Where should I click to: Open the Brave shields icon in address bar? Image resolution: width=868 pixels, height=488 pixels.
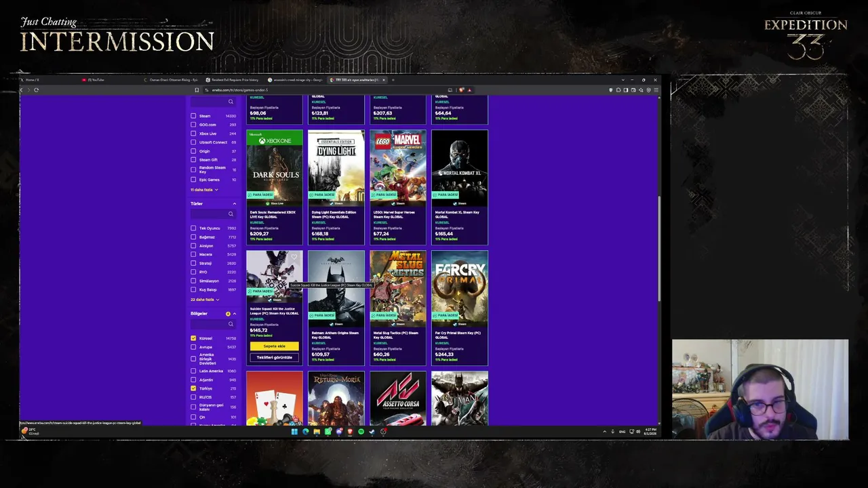point(461,90)
